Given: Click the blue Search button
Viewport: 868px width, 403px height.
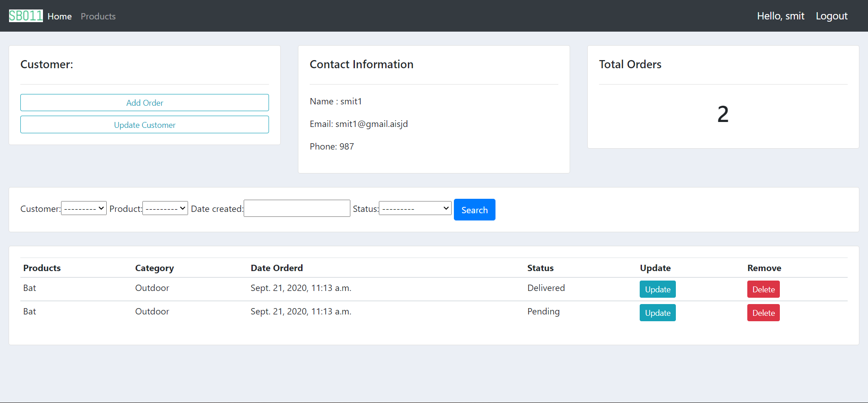Looking at the screenshot, I should 475,210.
